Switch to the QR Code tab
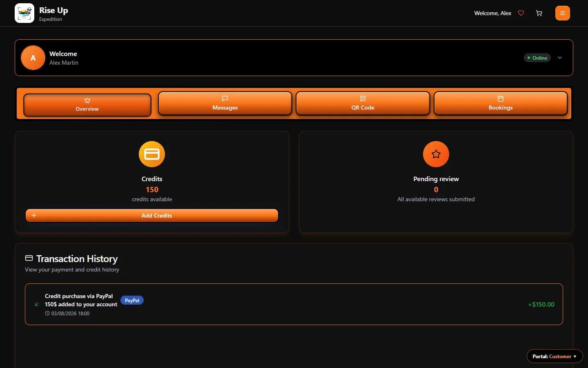Screen dimensions: 588x368 click(363, 103)
